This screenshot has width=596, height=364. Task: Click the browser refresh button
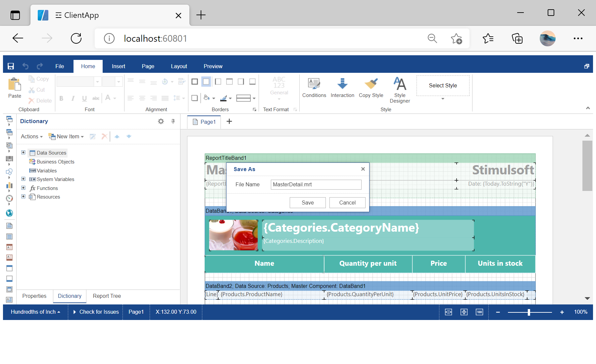click(76, 38)
